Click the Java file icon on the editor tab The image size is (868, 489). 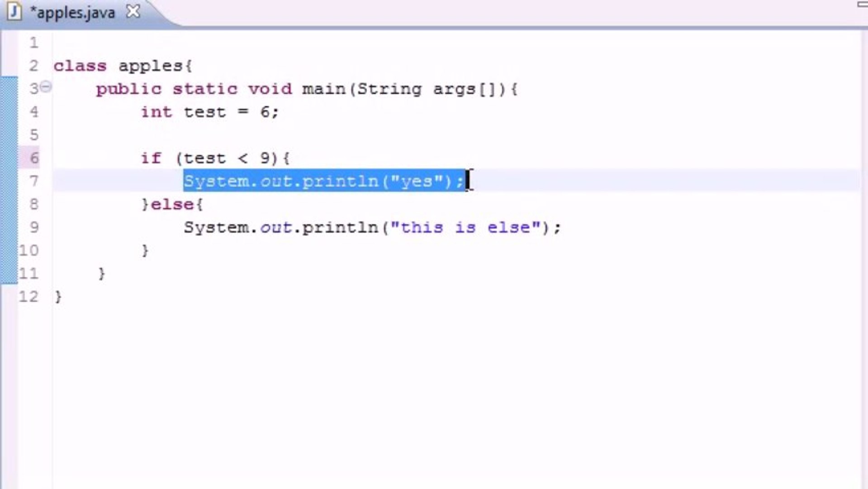[x=14, y=11]
